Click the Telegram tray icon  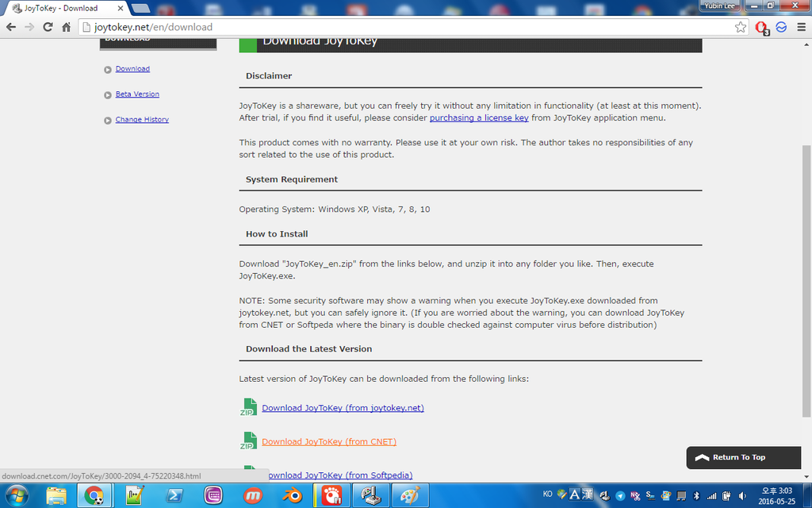pyautogui.click(x=620, y=495)
